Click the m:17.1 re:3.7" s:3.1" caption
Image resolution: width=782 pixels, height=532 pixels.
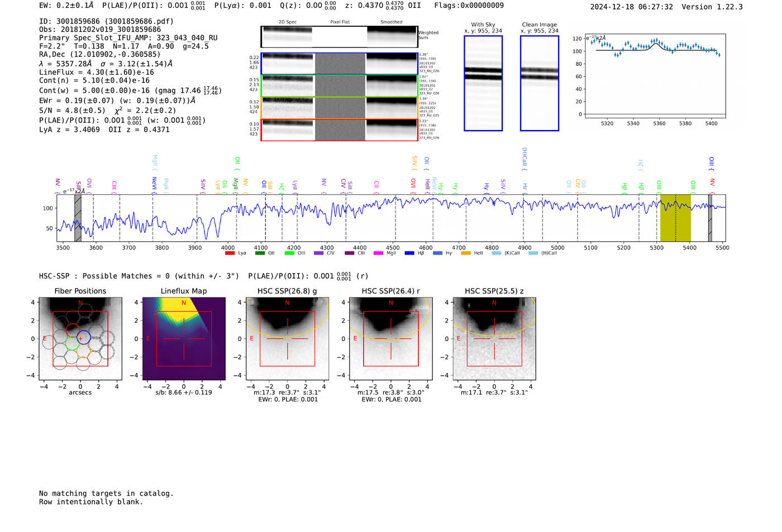point(494,392)
